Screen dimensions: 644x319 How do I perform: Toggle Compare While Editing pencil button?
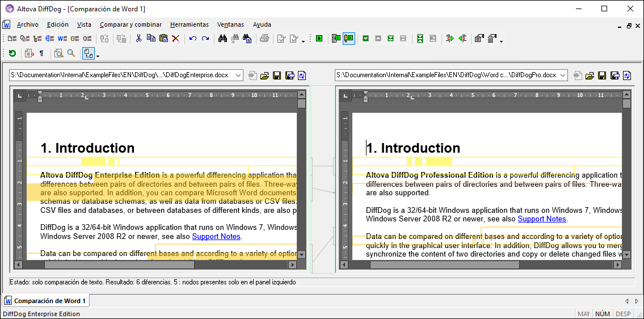click(349, 39)
